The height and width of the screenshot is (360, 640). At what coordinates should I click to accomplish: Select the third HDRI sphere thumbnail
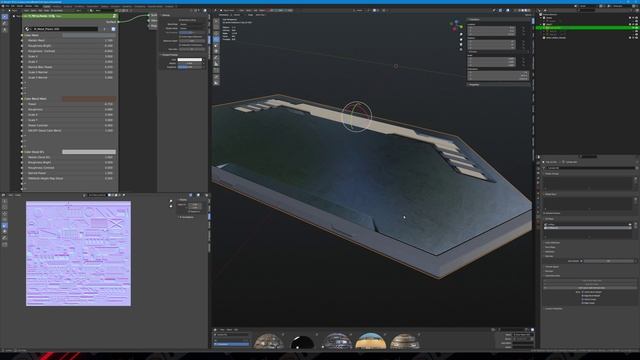pos(337,341)
